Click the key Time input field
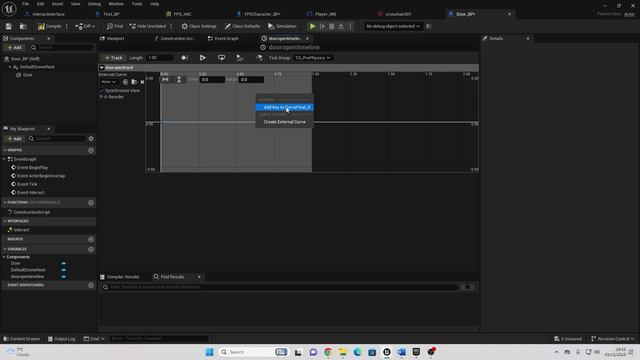The height and width of the screenshot is (360, 640). tap(212, 80)
